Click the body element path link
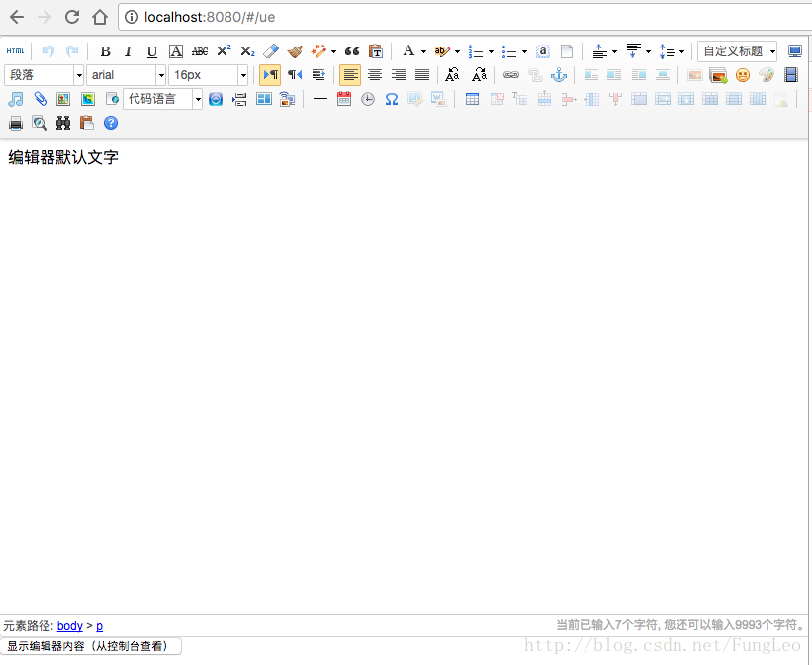The image size is (812, 665). pyautogui.click(x=70, y=626)
